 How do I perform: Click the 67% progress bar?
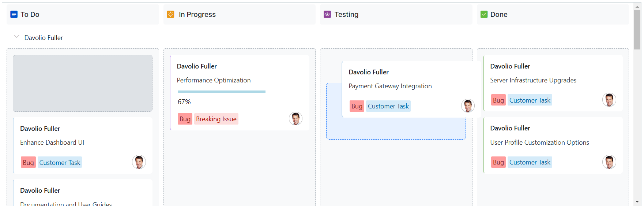pos(222,92)
